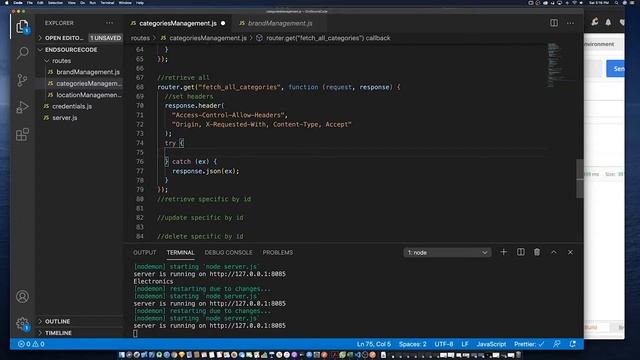The width and height of the screenshot is (640, 360).
Task: Close the terminal panel
Action: tap(570, 252)
